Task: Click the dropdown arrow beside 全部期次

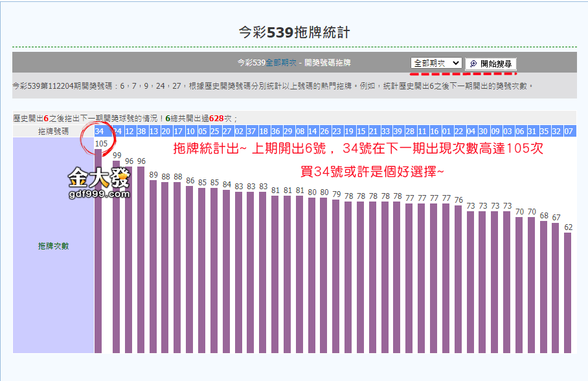Action: (x=456, y=63)
